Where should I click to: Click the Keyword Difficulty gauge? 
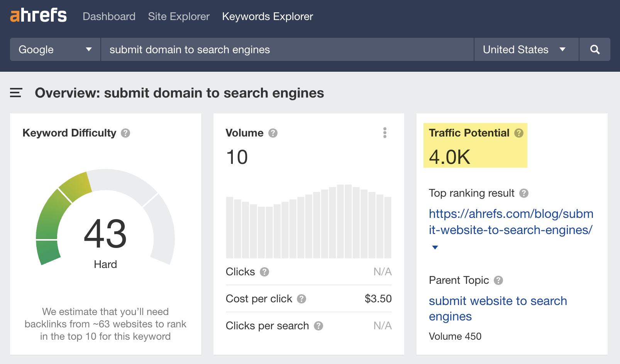point(105,231)
